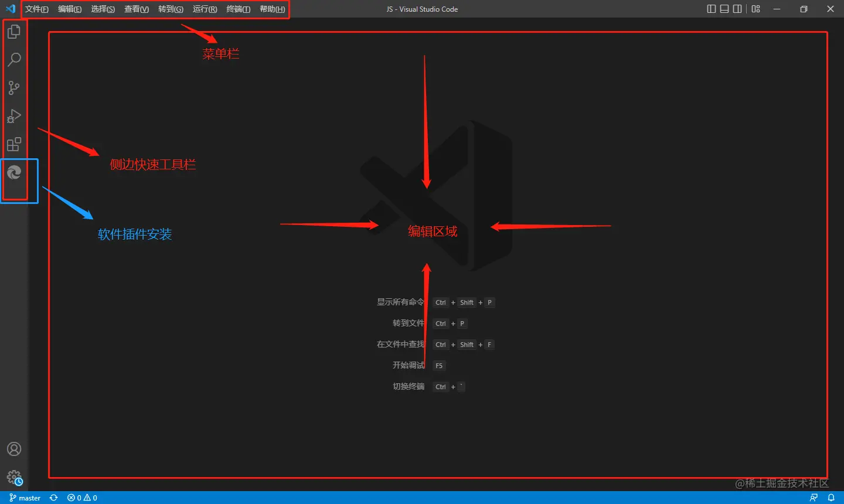Open the Explorer view in activity bar
The image size is (844, 504).
point(14,31)
